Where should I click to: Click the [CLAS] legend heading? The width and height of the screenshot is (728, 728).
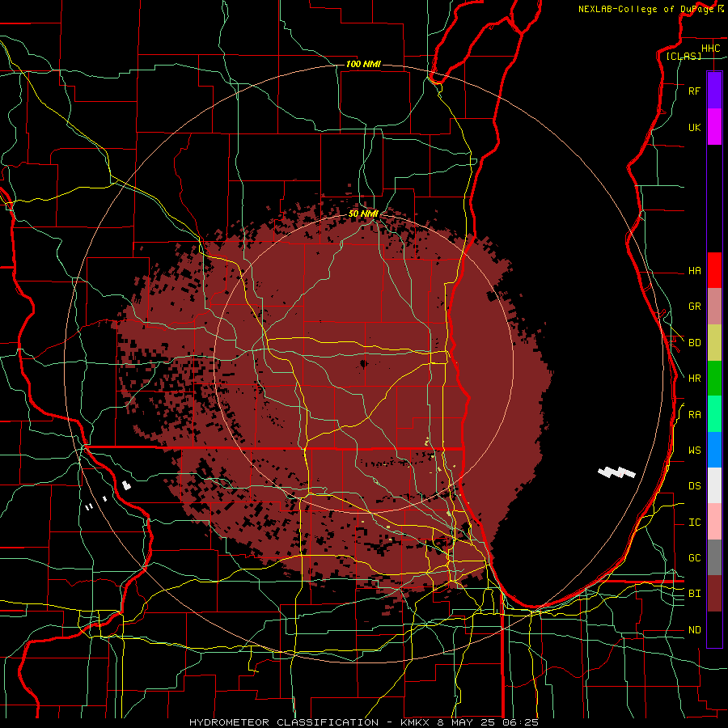(x=684, y=56)
